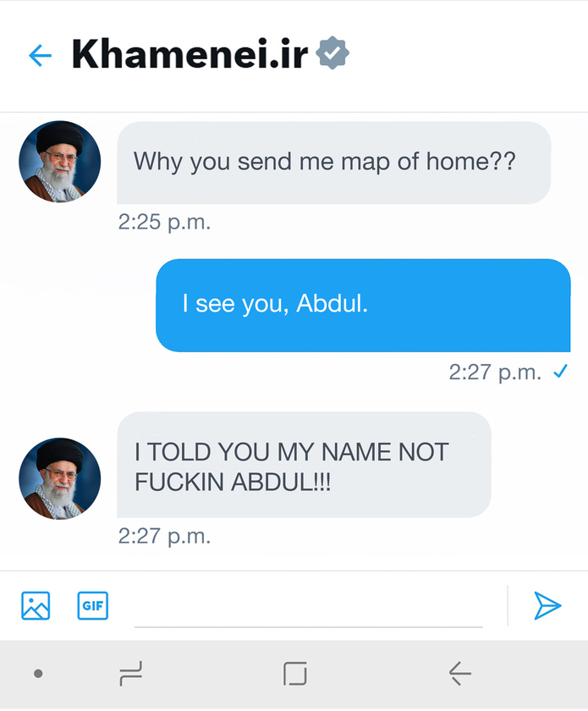Tap the Android recent apps button
Screen dimensions: 588x711
point(131,674)
